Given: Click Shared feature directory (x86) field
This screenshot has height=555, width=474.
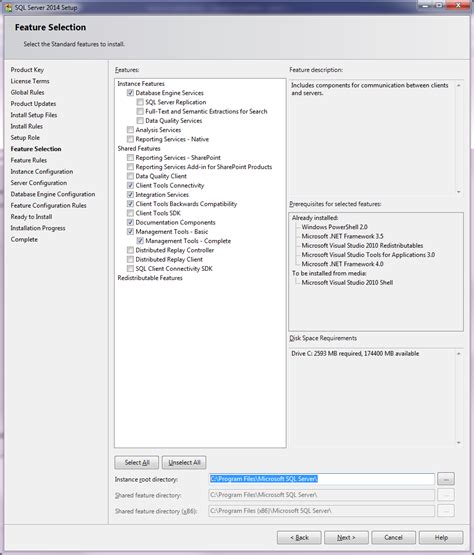Looking at the screenshot, I should click(x=321, y=511).
